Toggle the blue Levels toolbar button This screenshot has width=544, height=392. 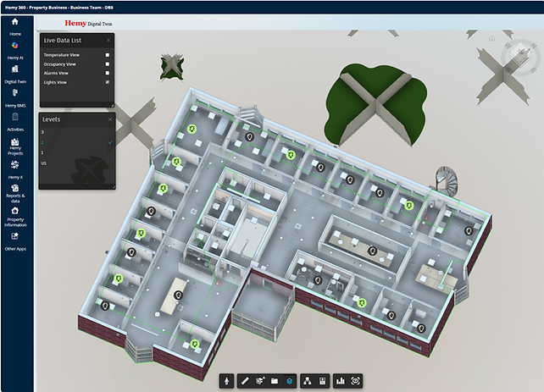click(x=289, y=381)
